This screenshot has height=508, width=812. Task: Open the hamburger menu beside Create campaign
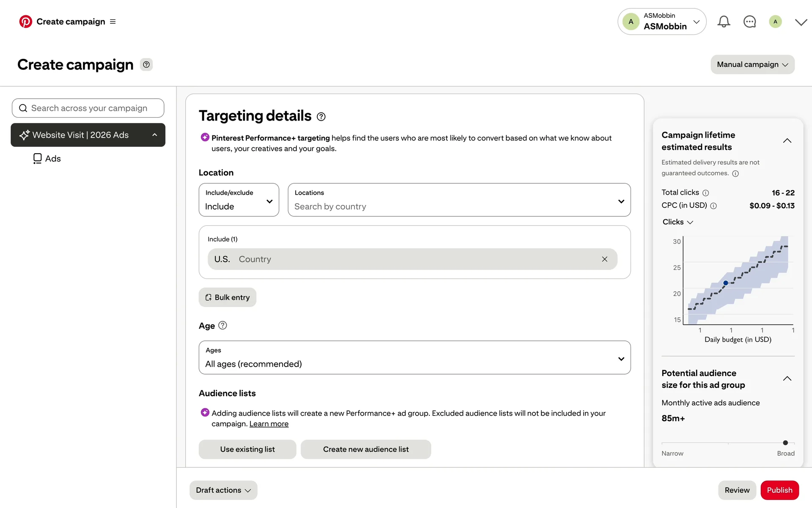click(112, 22)
